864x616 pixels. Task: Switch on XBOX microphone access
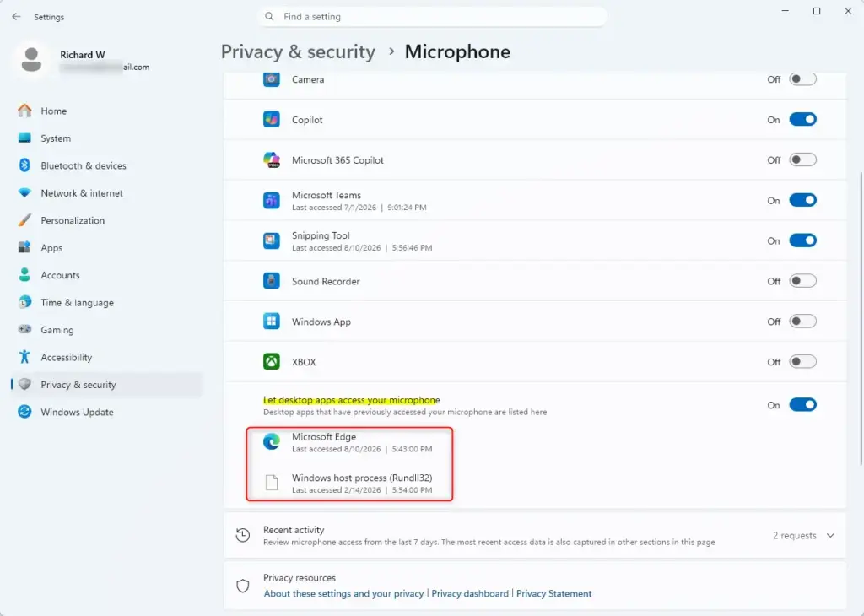pyautogui.click(x=802, y=362)
